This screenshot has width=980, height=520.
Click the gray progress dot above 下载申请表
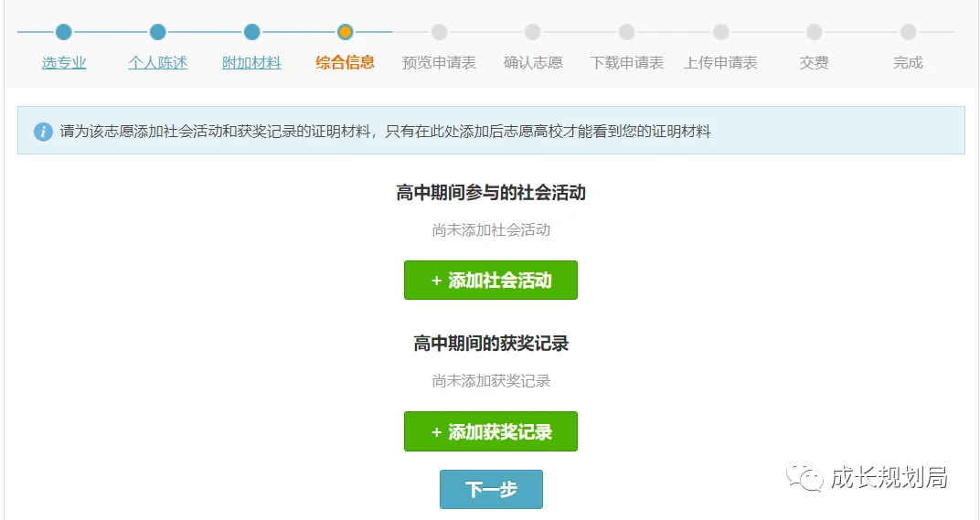point(627,32)
